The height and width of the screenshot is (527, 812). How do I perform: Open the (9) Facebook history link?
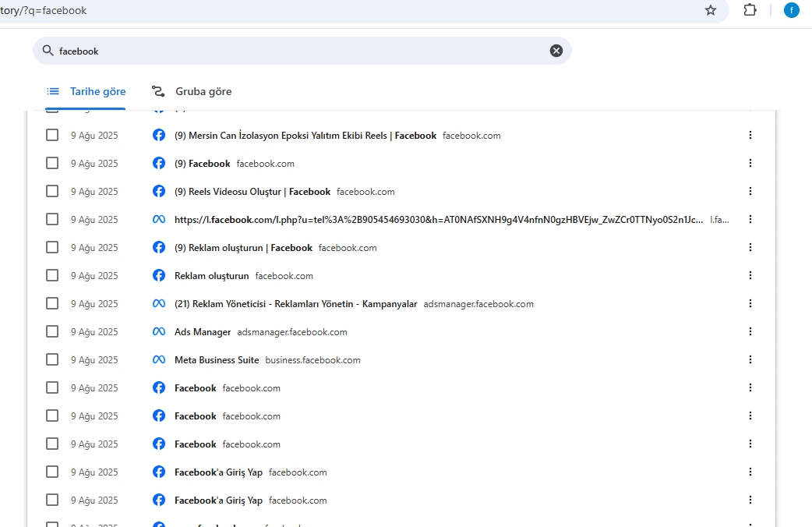coord(203,164)
